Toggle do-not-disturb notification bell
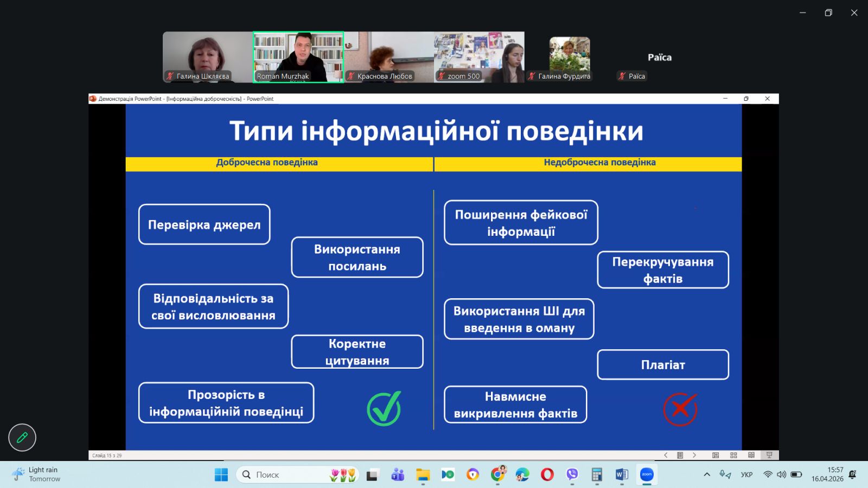The height and width of the screenshot is (488, 868). [x=852, y=475]
